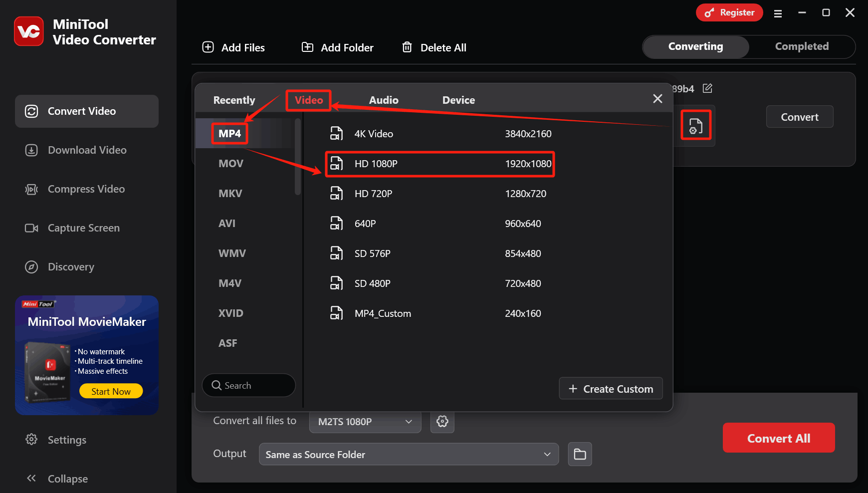The width and height of the screenshot is (868, 493).
Task: Switch to the Audio tab
Action: tap(384, 100)
